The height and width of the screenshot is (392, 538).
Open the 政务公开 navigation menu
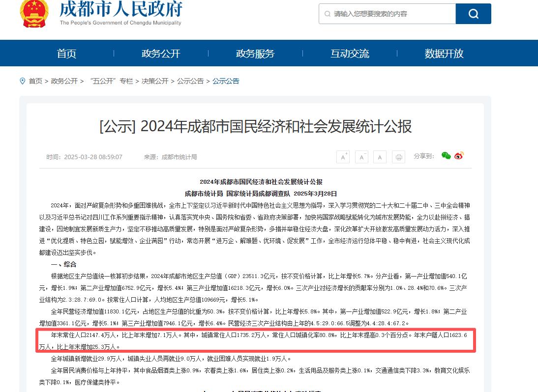(x=161, y=54)
